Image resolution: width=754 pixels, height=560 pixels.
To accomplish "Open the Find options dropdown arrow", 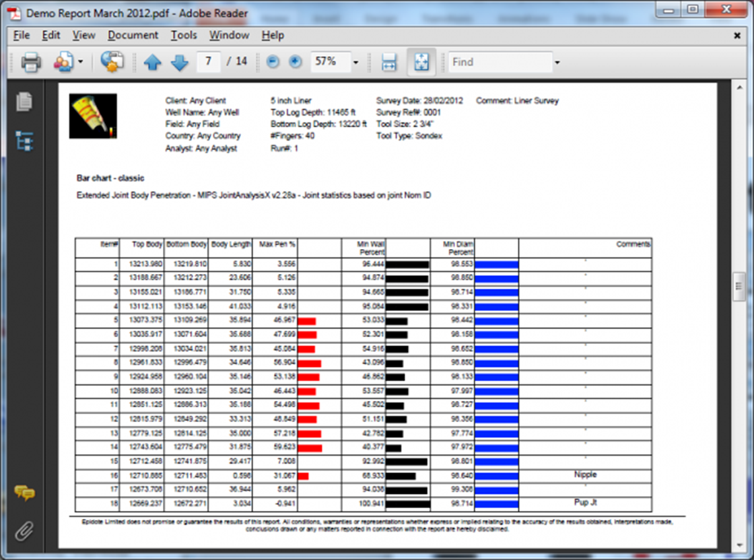I will [557, 63].
